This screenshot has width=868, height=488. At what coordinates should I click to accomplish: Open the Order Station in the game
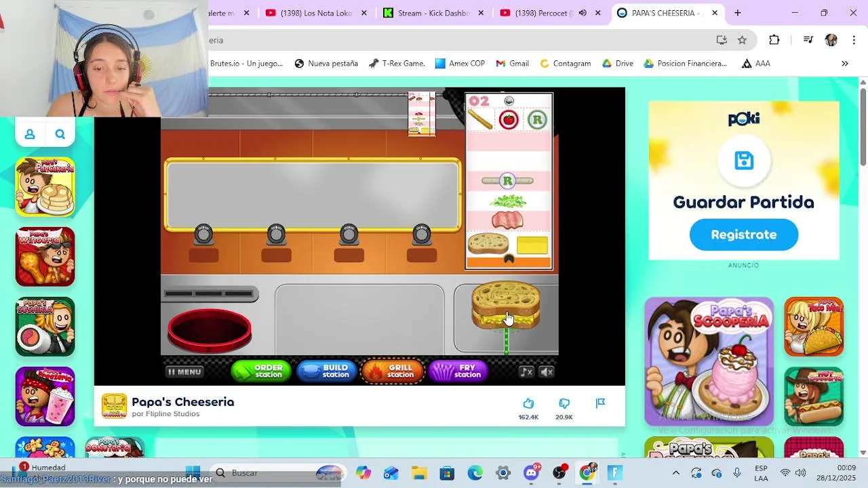click(x=261, y=371)
